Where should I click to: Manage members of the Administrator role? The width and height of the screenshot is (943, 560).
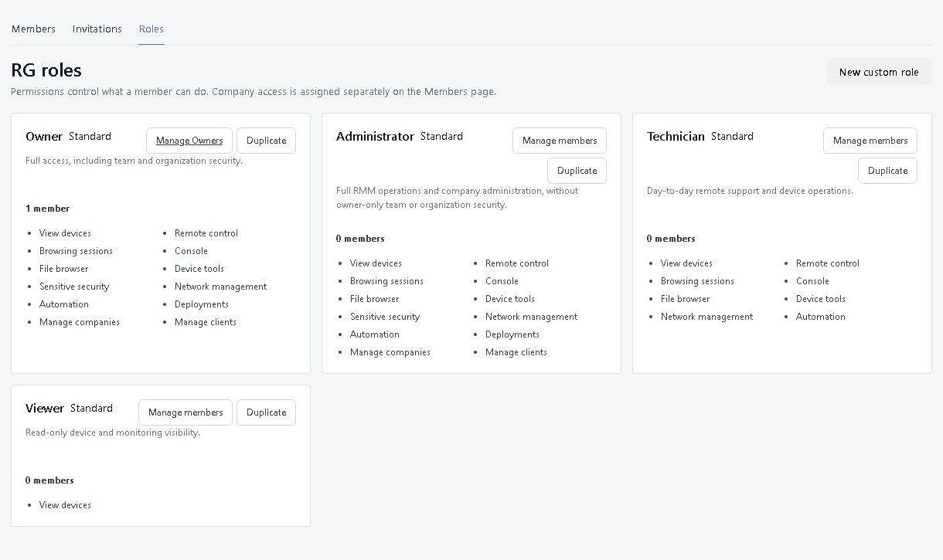[560, 141]
